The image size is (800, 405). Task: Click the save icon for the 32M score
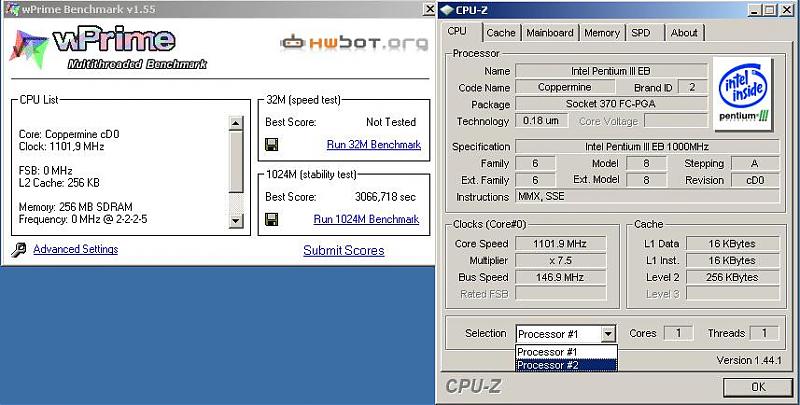[x=272, y=144]
